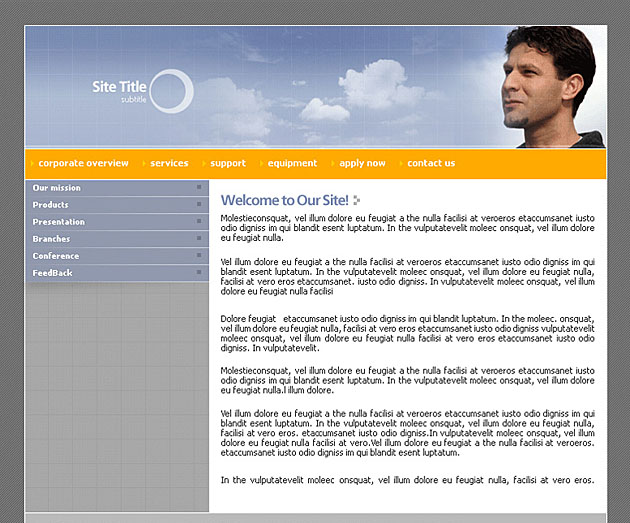Click the arrow before corporate overview
630x523 pixels.
point(32,163)
